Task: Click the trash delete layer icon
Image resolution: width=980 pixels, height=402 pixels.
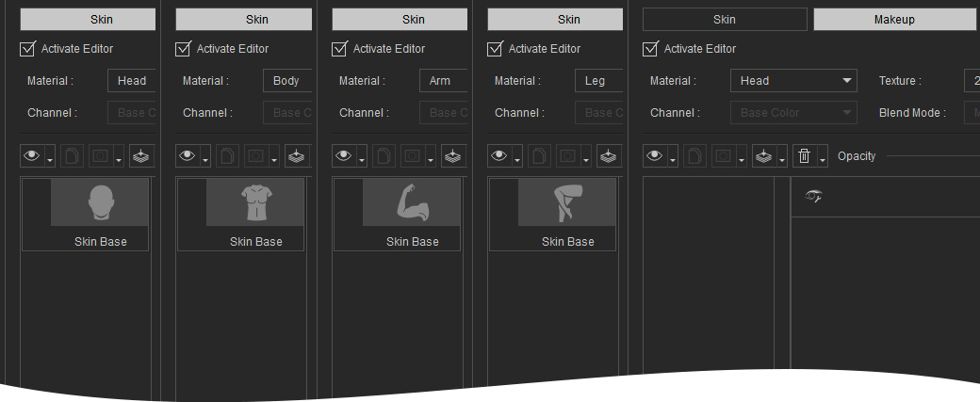Action: tap(805, 156)
